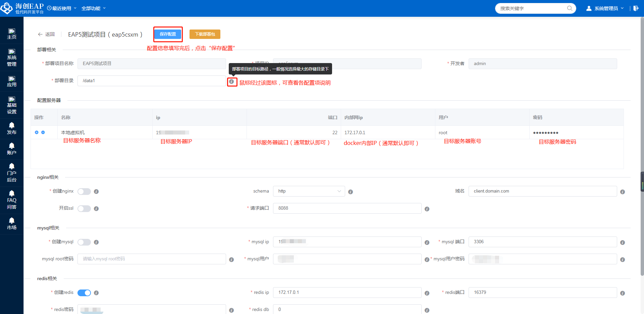The width and height of the screenshot is (644, 314).
Task: Click the add server row plus icon
Action: pos(37,133)
